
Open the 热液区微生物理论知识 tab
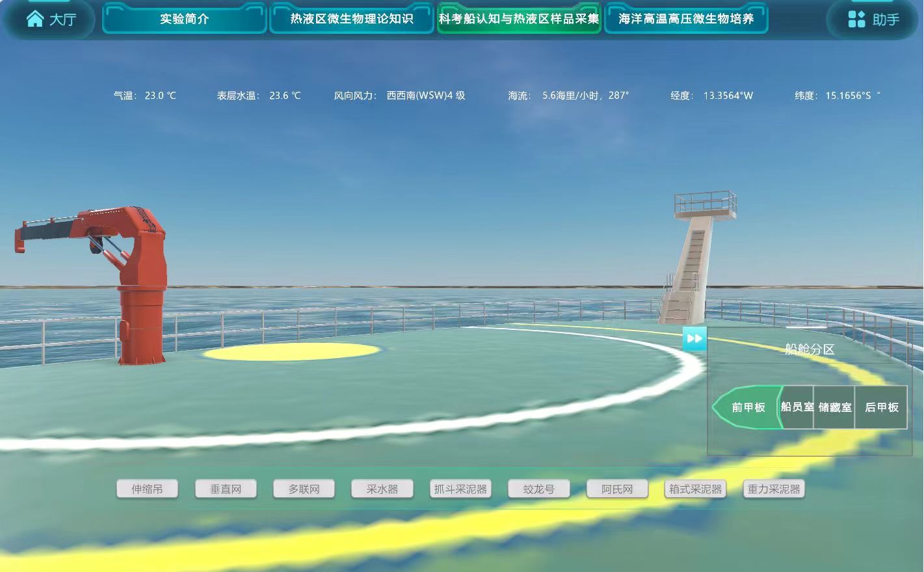(351, 19)
